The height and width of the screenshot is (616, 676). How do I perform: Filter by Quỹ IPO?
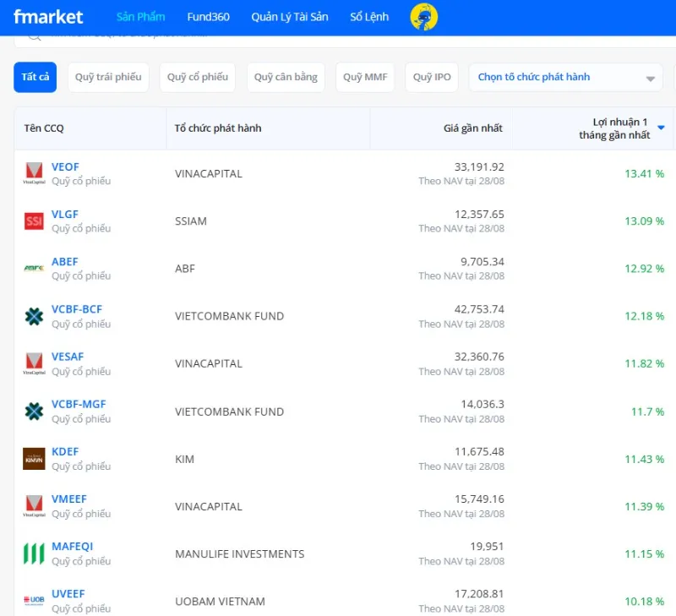pos(432,77)
